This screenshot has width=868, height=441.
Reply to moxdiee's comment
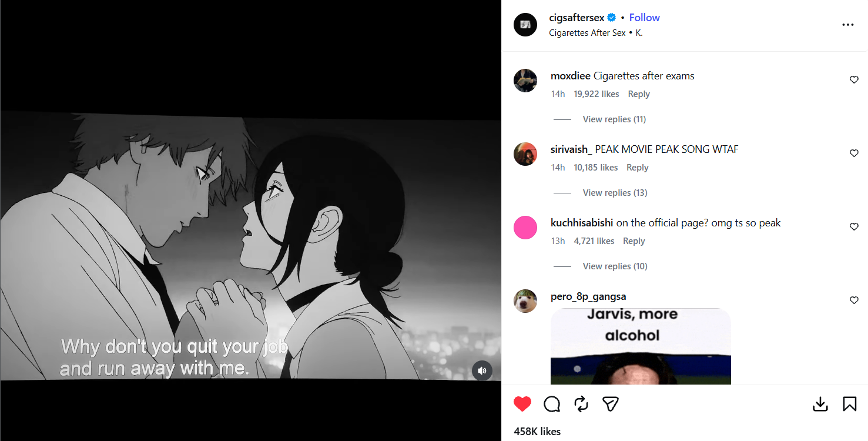click(639, 94)
